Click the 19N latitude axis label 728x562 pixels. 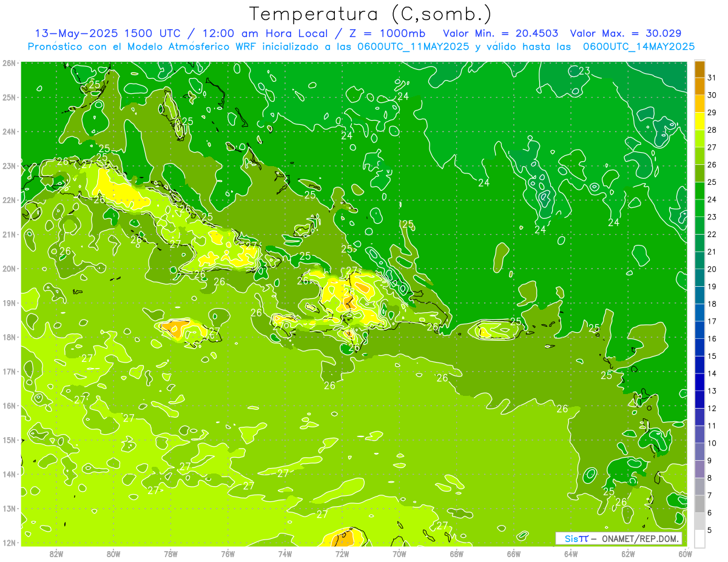pyautogui.click(x=8, y=303)
